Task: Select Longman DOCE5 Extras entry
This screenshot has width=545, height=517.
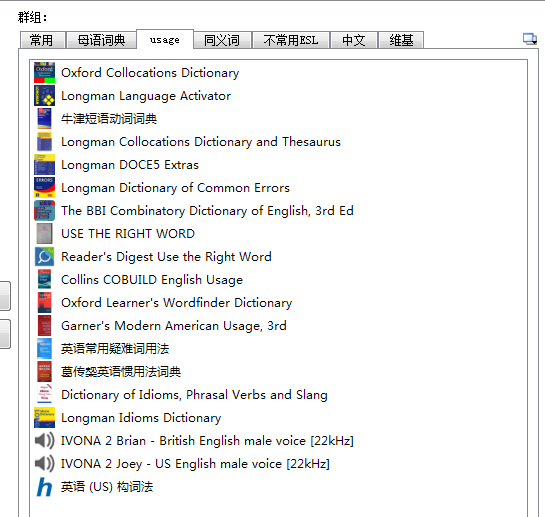Action: [x=278, y=164]
